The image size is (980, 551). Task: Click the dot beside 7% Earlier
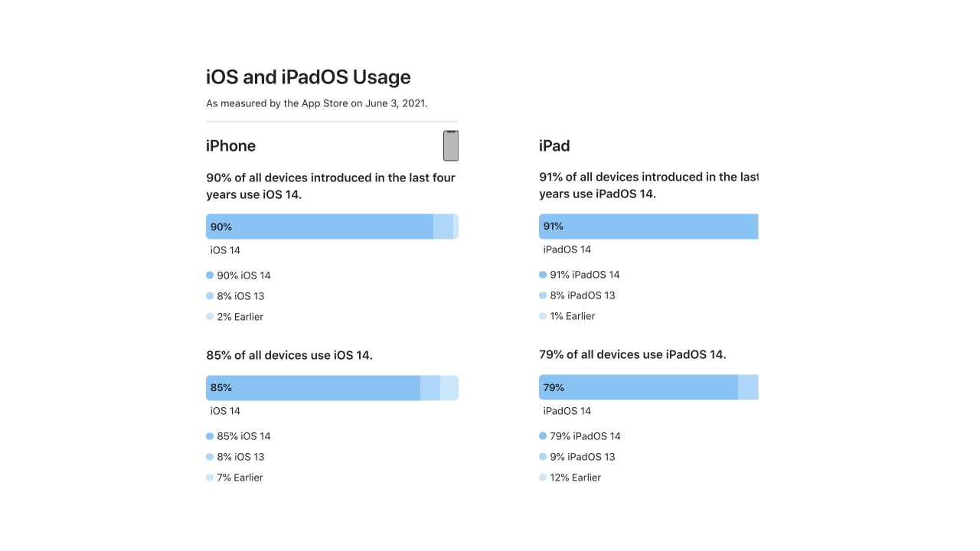pyautogui.click(x=210, y=478)
